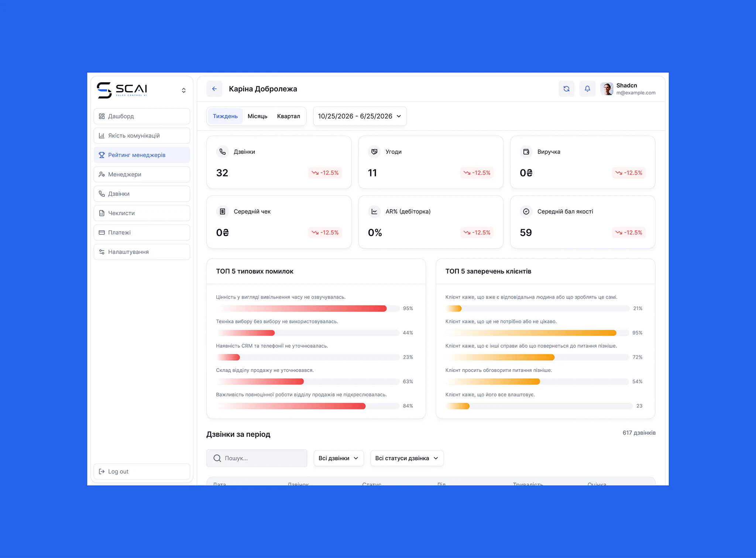Click the 95% red error progress bar
This screenshot has height=558, width=756.
[308, 309]
